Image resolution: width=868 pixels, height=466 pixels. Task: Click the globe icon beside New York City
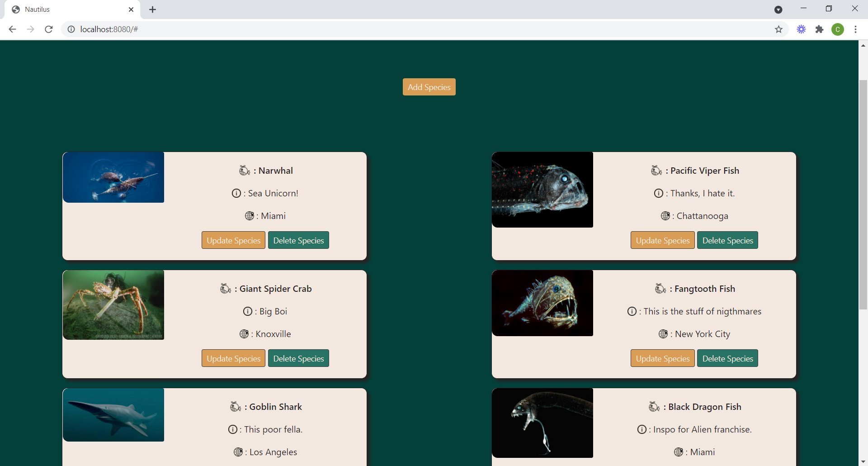[663, 334]
